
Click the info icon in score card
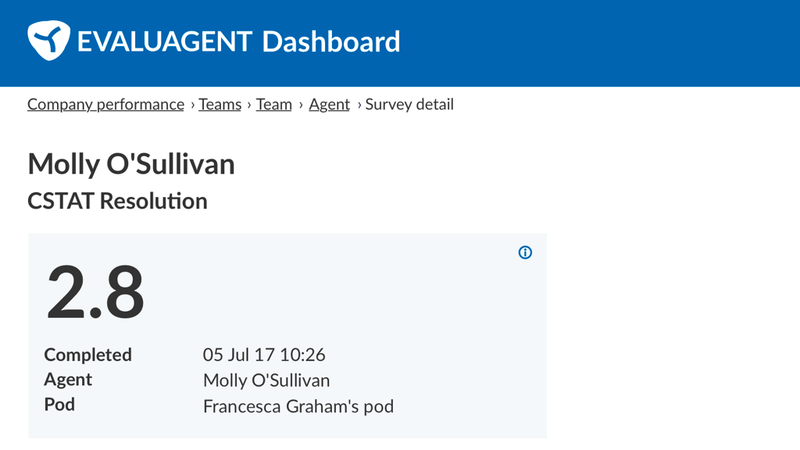pos(525,253)
